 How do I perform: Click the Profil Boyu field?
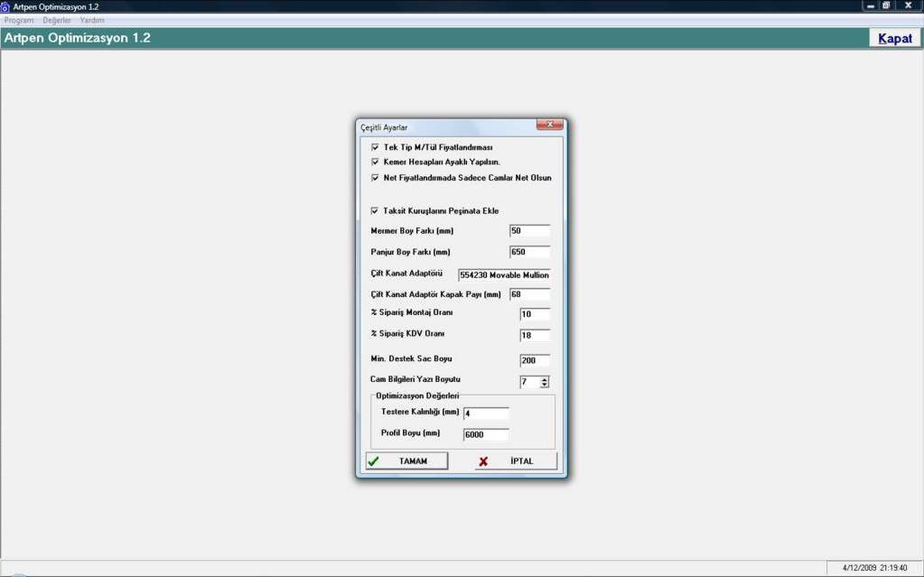click(486, 435)
